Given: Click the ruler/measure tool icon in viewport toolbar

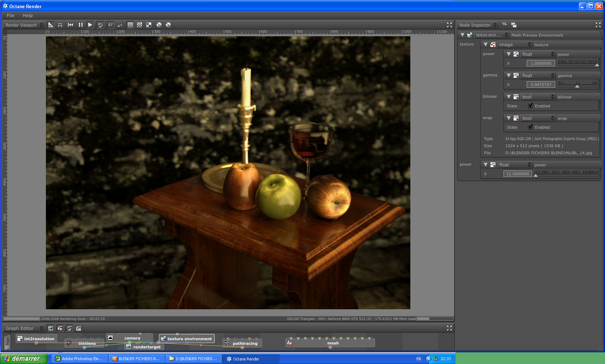Looking at the screenshot, I should (51, 25).
